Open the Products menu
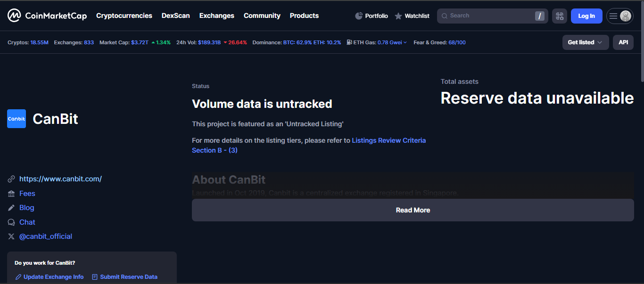This screenshot has width=644, height=284. [x=304, y=16]
